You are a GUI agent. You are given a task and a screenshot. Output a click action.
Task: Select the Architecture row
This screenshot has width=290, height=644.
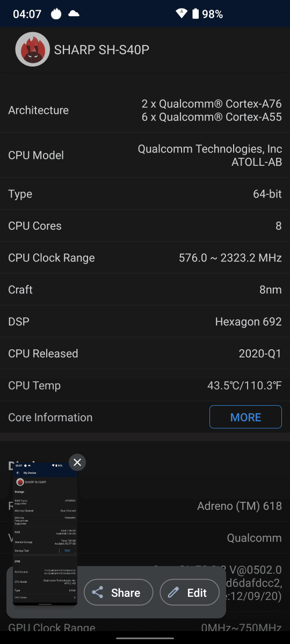coord(145,110)
